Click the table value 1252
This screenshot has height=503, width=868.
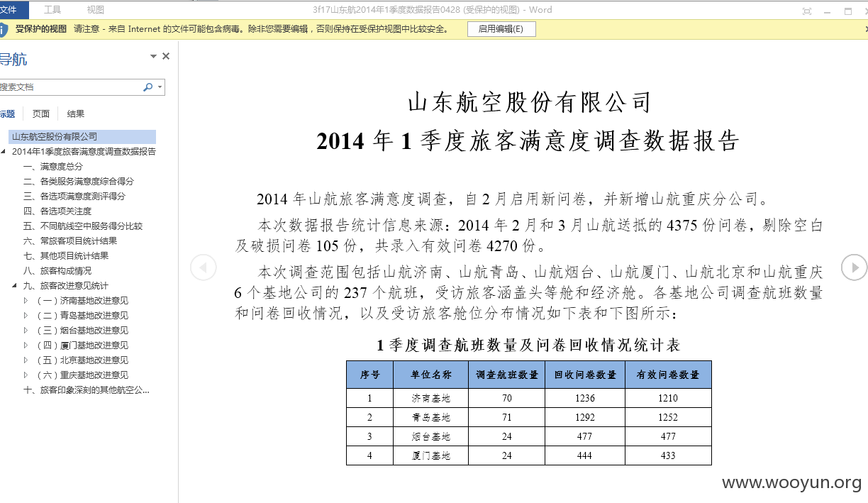(668, 417)
